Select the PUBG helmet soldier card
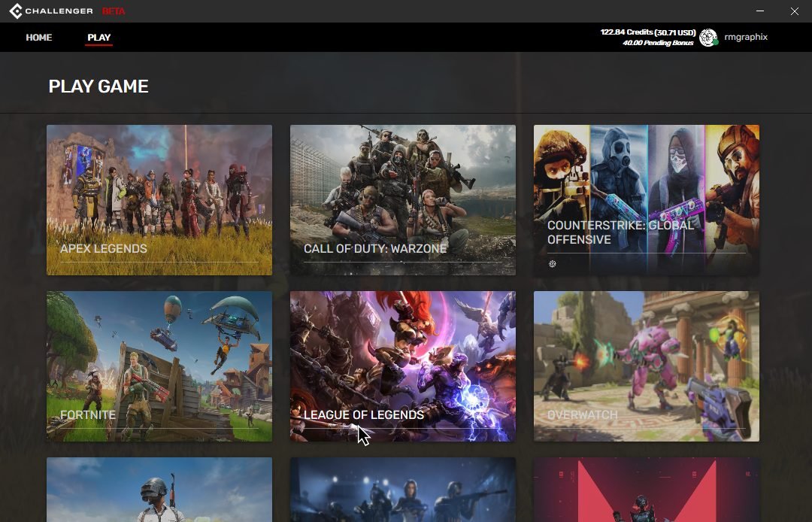 pyautogui.click(x=159, y=490)
